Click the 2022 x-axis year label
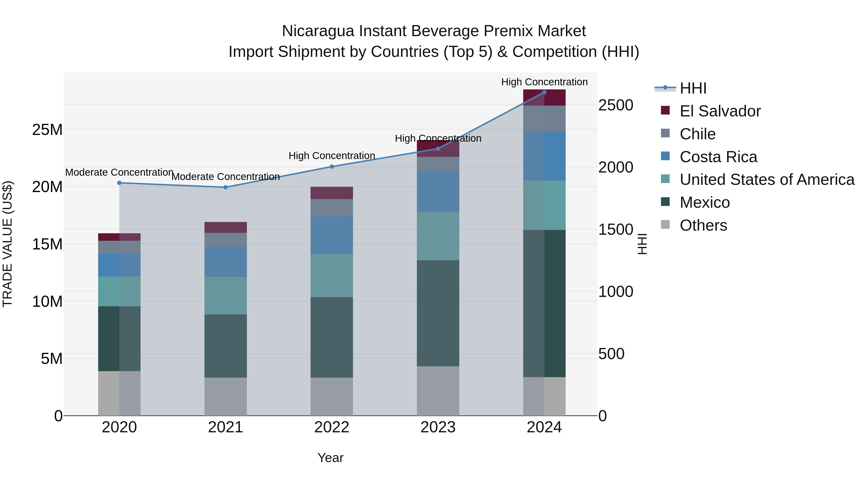Image resolution: width=868 pixels, height=488 pixels. click(332, 427)
